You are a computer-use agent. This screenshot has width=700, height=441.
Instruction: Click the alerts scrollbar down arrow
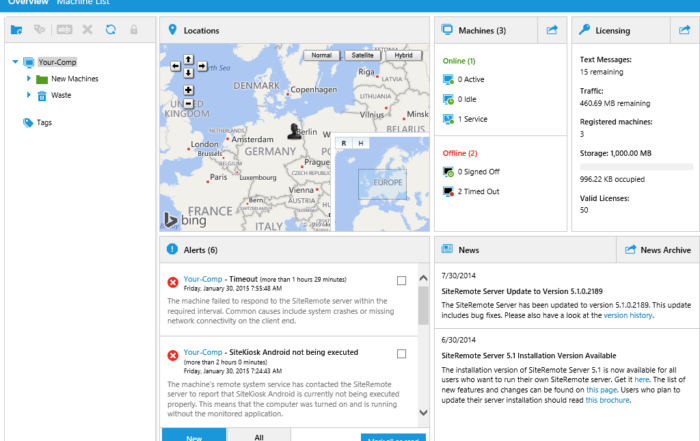pos(423,413)
